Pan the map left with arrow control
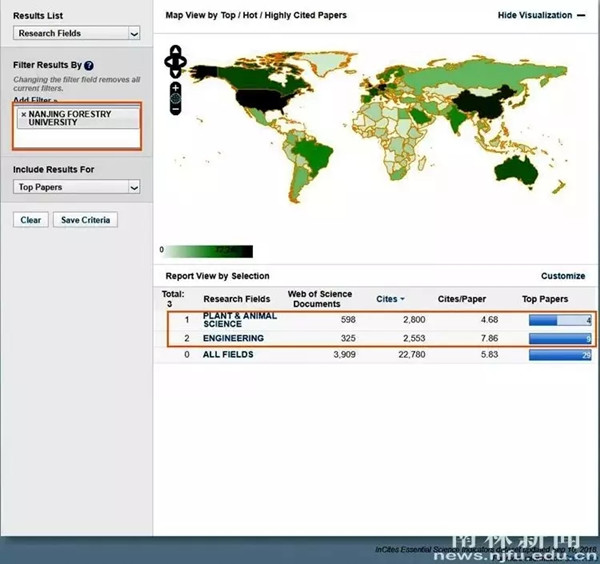This screenshot has height=564, width=600. (x=168, y=62)
